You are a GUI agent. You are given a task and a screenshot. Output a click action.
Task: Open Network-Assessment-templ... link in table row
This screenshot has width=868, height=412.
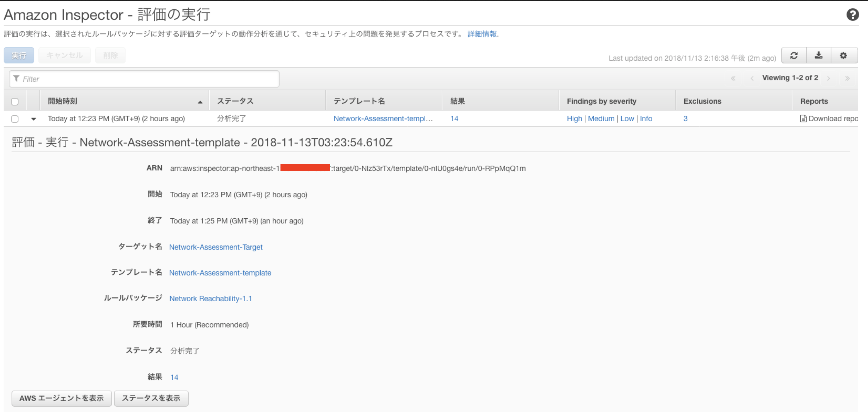tap(383, 119)
